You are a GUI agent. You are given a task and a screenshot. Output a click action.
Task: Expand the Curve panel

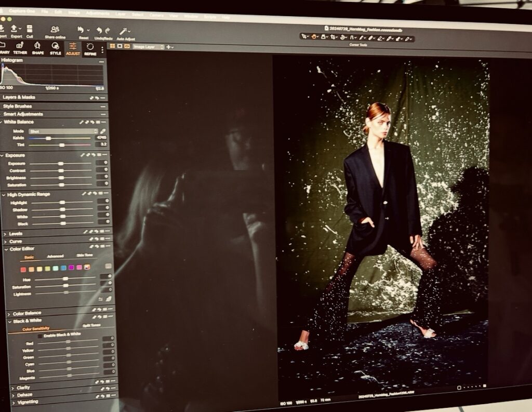tap(5, 242)
